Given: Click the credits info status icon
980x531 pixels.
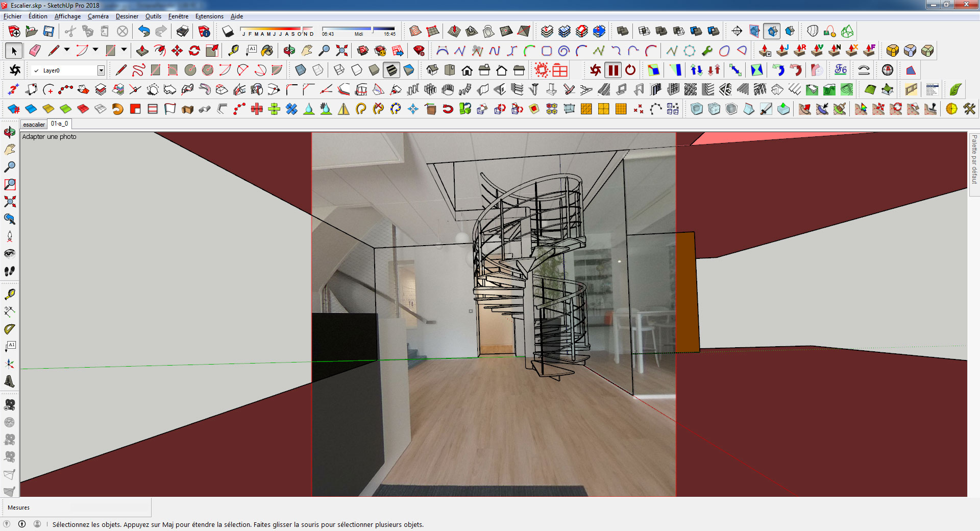Looking at the screenshot, I should click(22, 524).
